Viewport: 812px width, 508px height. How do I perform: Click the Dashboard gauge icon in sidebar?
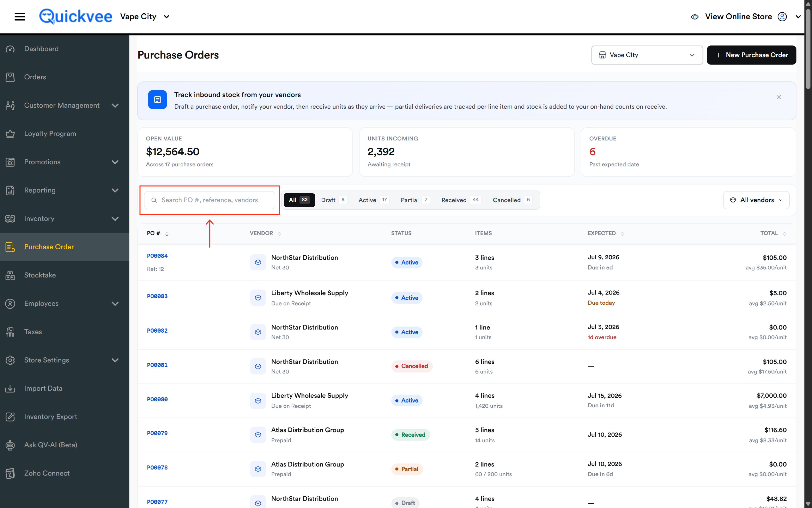tap(10, 49)
